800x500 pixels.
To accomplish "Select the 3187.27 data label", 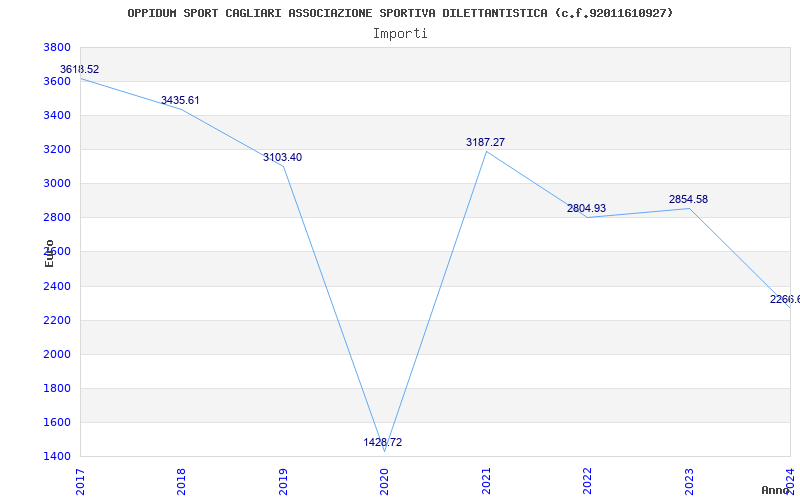I will click(485, 142).
